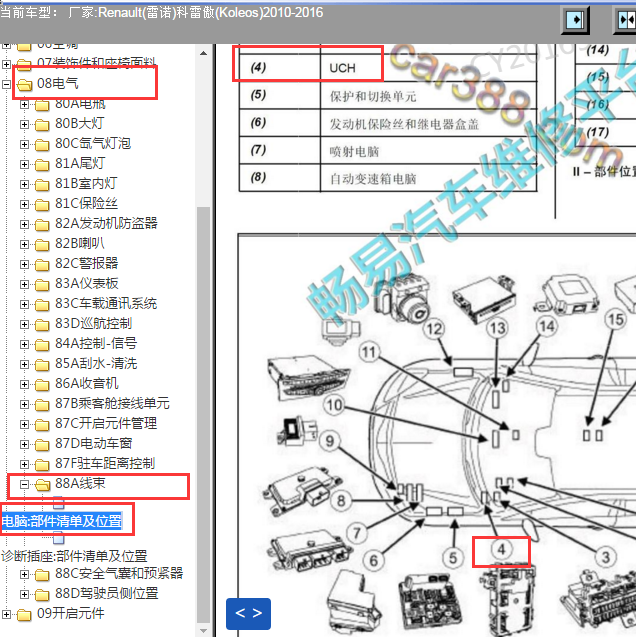Image resolution: width=636 pixels, height=637 pixels.
Task: Select the 87C开启元件管理 tree item
Action: click(106, 423)
